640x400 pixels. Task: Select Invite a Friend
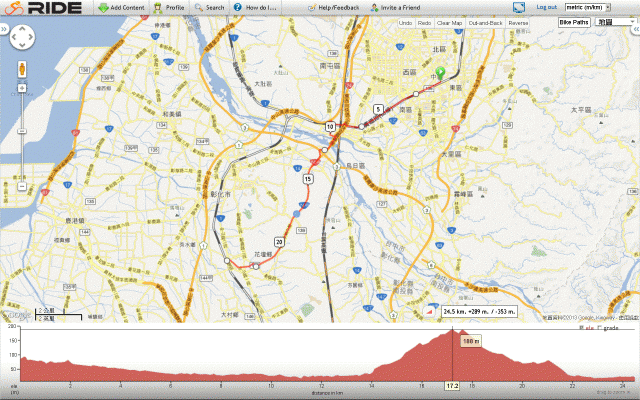(395, 7)
